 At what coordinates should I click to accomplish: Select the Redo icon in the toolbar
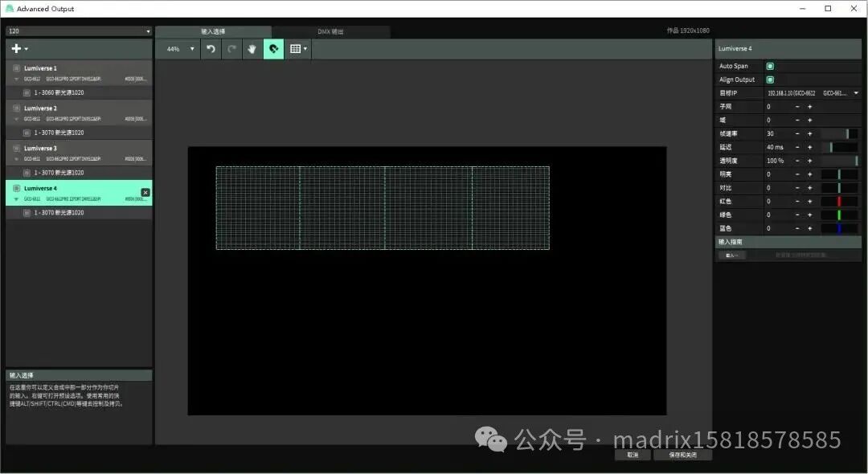point(231,49)
